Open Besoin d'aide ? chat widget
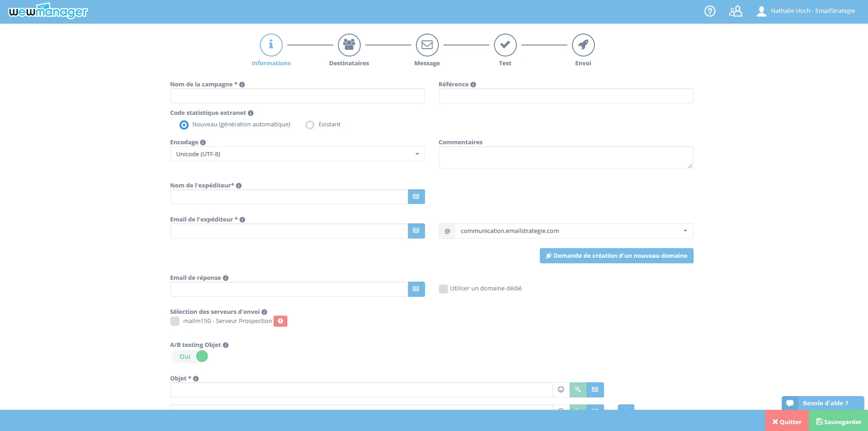868x431 pixels. [x=823, y=403]
